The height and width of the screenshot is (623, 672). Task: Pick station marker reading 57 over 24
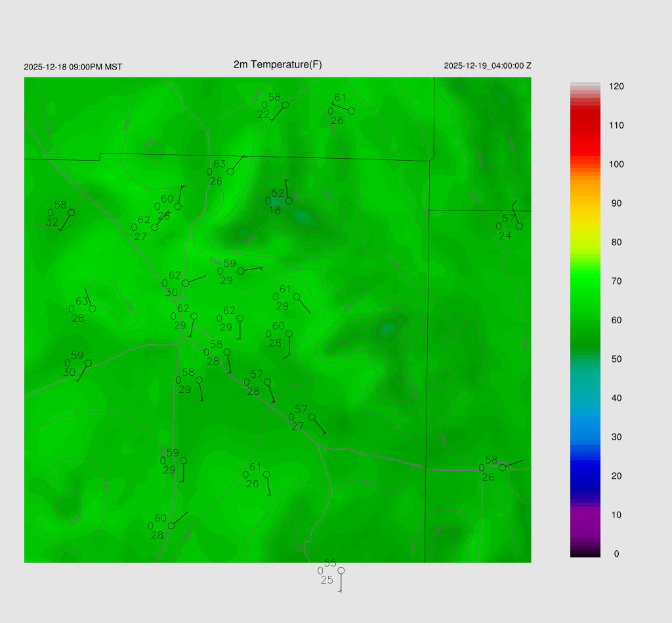click(519, 226)
